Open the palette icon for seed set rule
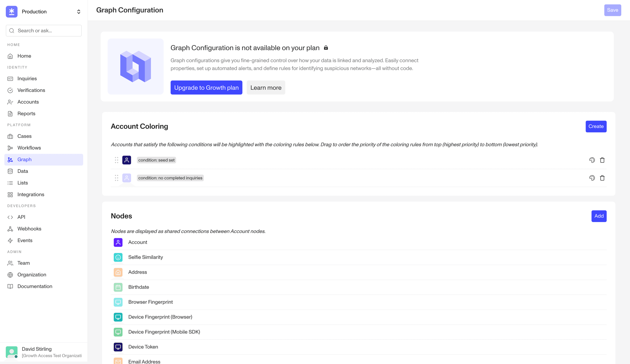The image size is (630, 364). [592, 160]
